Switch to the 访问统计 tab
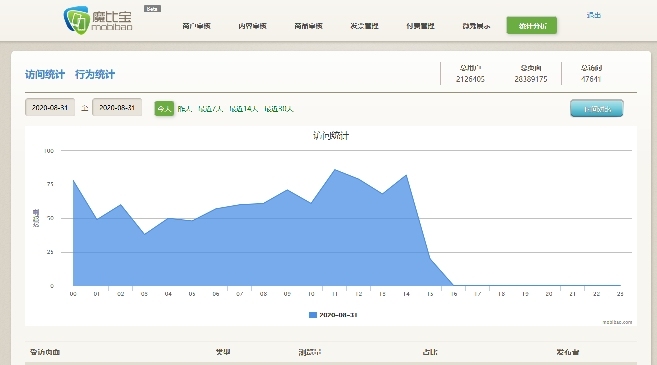Screen dimensions: 657x365 coord(45,75)
